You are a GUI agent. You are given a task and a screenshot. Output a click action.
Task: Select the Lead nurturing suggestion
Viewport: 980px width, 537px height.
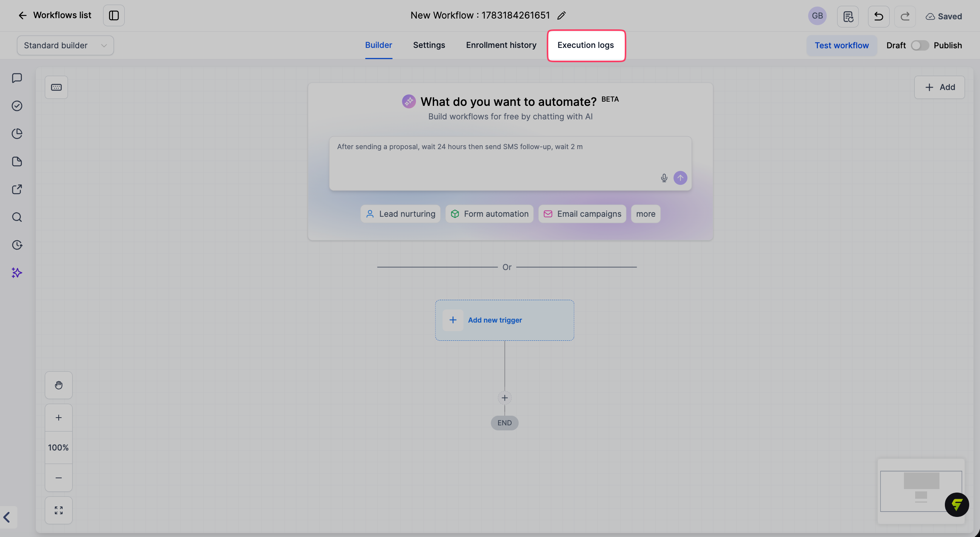pos(400,214)
